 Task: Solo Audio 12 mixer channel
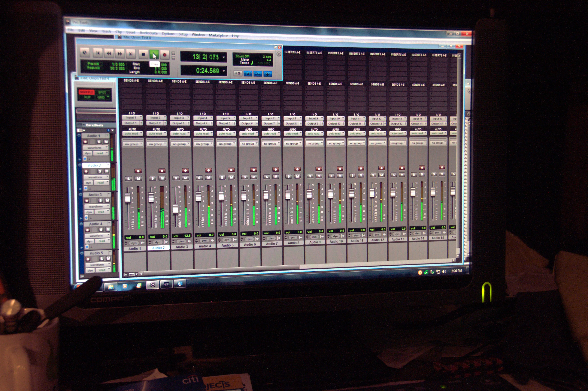[373, 175]
